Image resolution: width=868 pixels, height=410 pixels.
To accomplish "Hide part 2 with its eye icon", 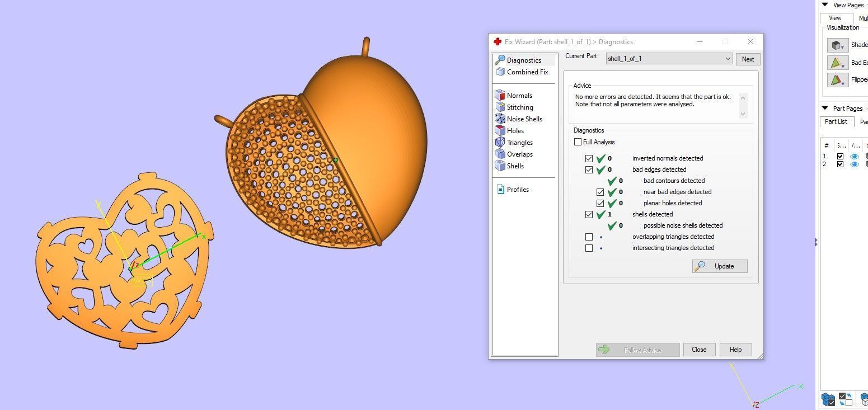I will pos(854,164).
